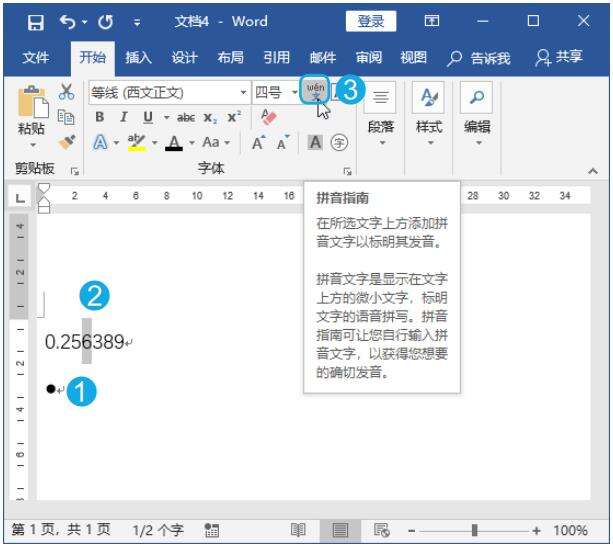
Task: Cut selection with the scissors icon
Action: (x=66, y=92)
